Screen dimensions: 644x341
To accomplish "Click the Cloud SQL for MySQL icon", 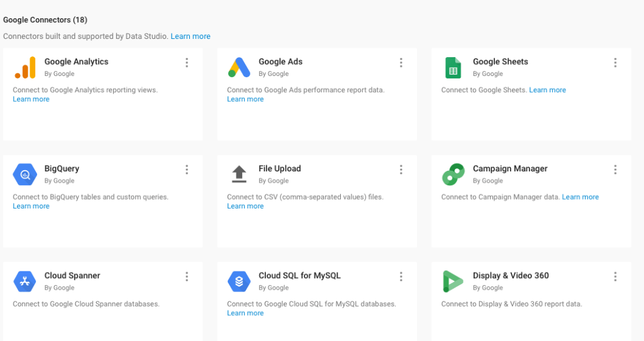I will pyautogui.click(x=239, y=281).
